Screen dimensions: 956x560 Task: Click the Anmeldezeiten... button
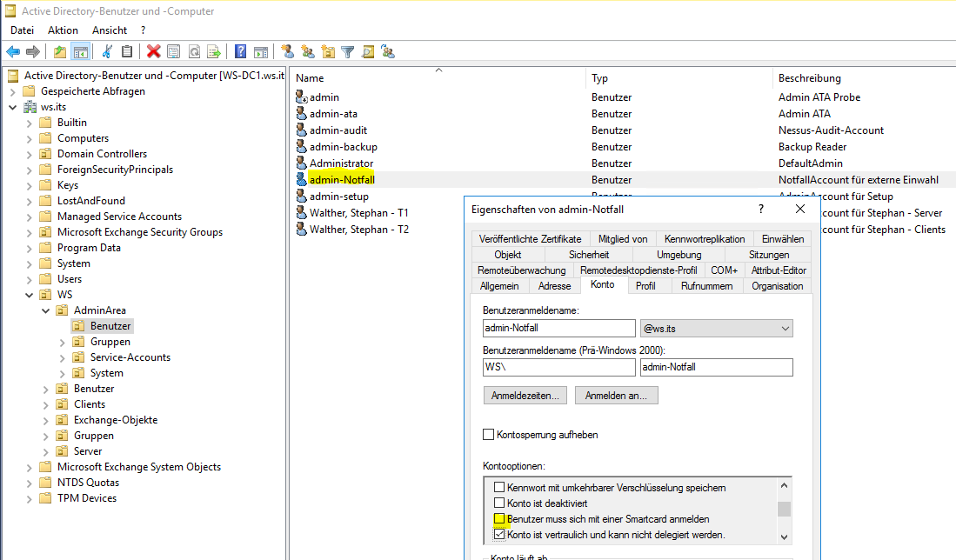[x=525, y=396]
